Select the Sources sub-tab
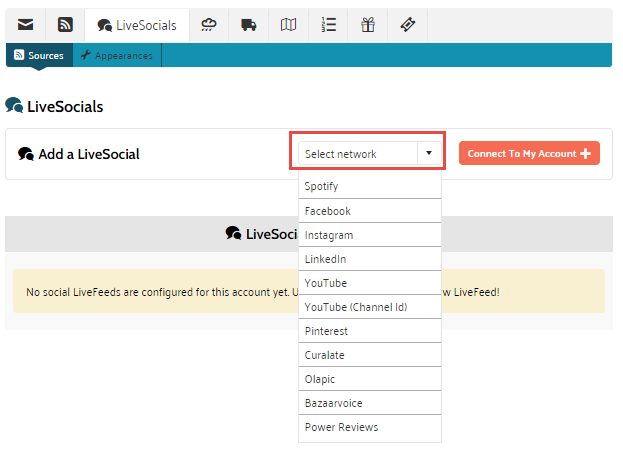This screenshot has height=454, width=623. (38, 56)
